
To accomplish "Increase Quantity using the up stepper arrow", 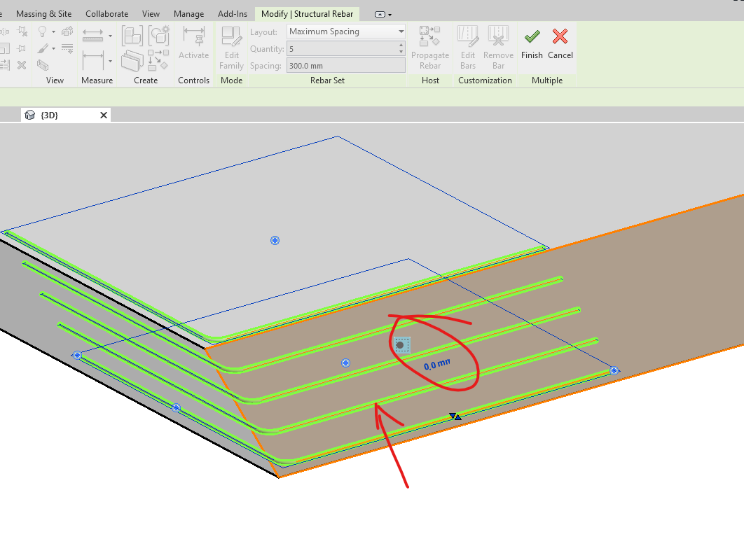I will click(401, 45).
